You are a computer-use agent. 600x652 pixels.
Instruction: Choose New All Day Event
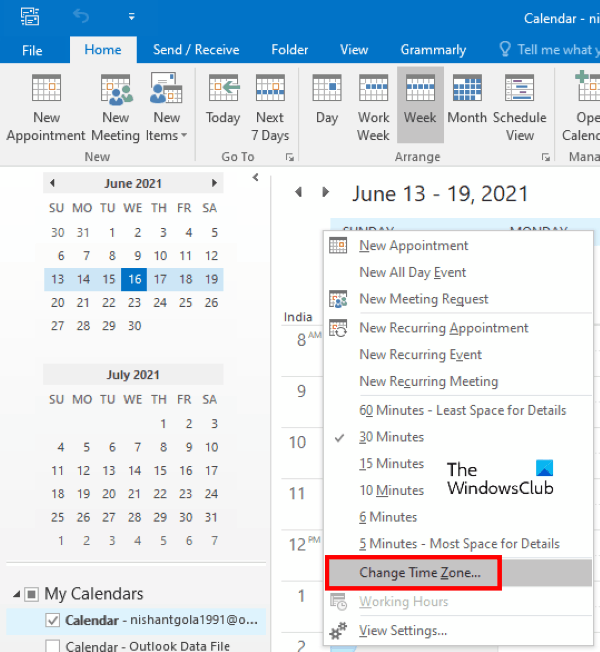click(x=458, y=272)
